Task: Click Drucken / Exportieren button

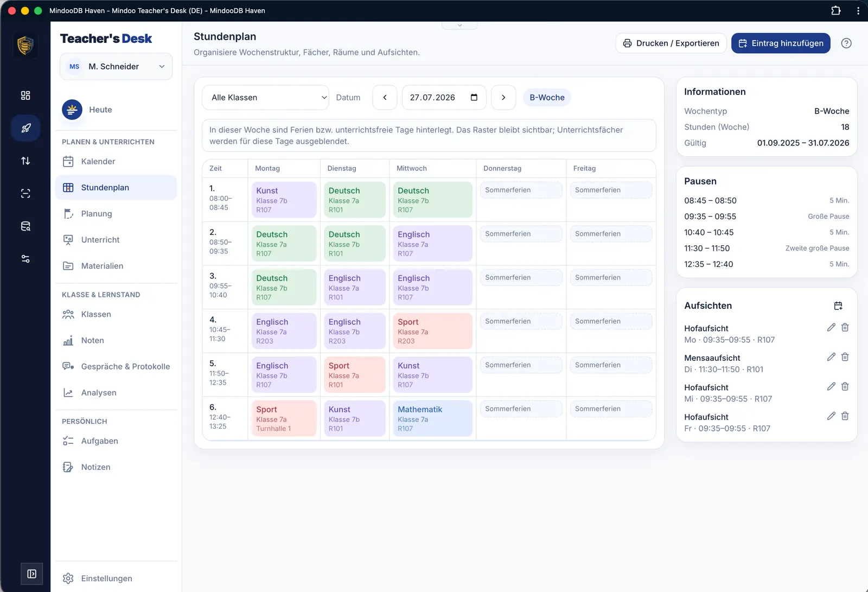Action: (x=671, y=43)
